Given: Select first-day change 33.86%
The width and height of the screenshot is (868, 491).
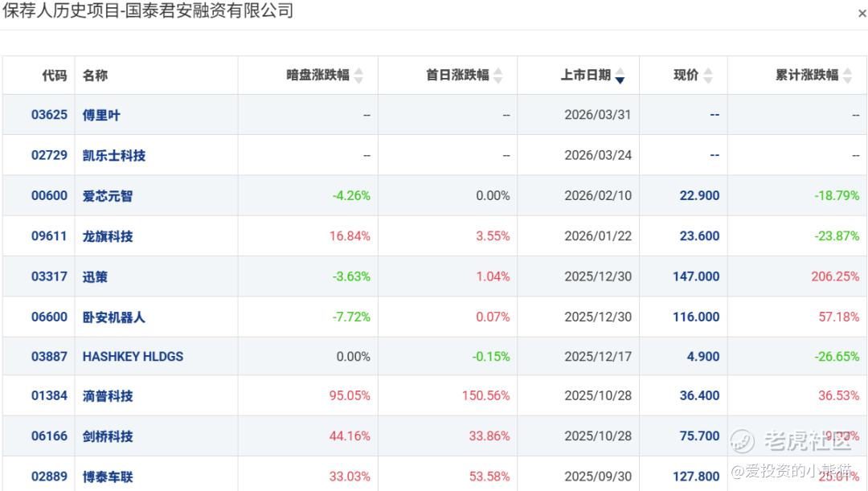Looking at the screenshot, I should coord(489,436).
